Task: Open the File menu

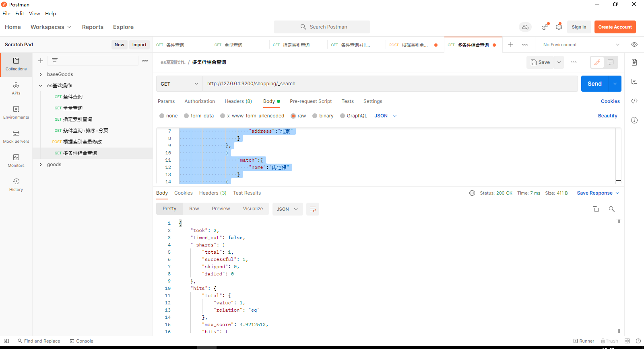Action: point(6,13)
